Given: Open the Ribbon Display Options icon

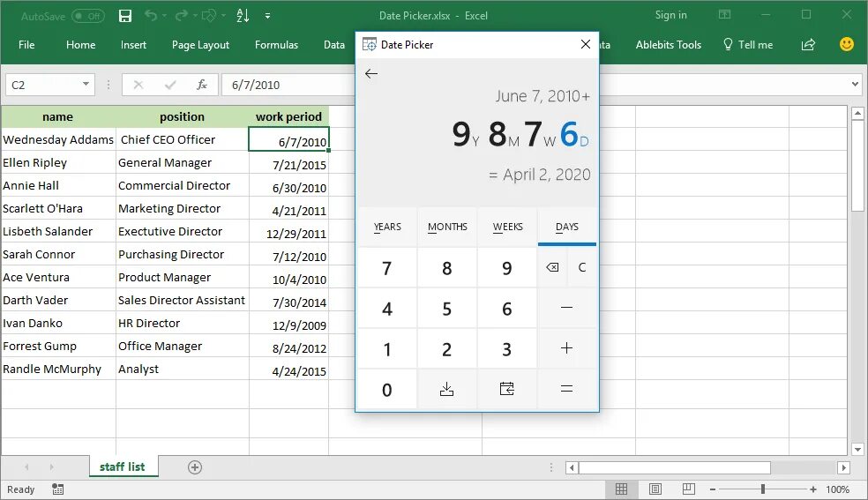Looking at the screenshot, I should [x=724, y=15].
